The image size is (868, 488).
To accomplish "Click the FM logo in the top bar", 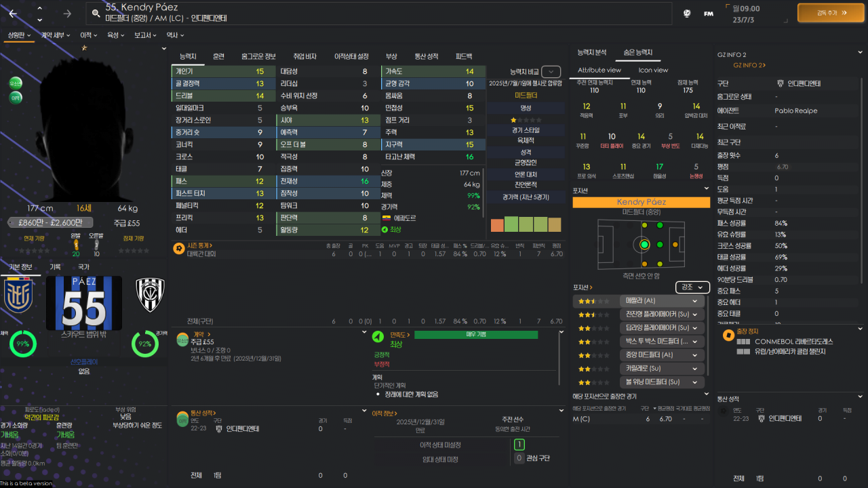I will coord(708,13).
